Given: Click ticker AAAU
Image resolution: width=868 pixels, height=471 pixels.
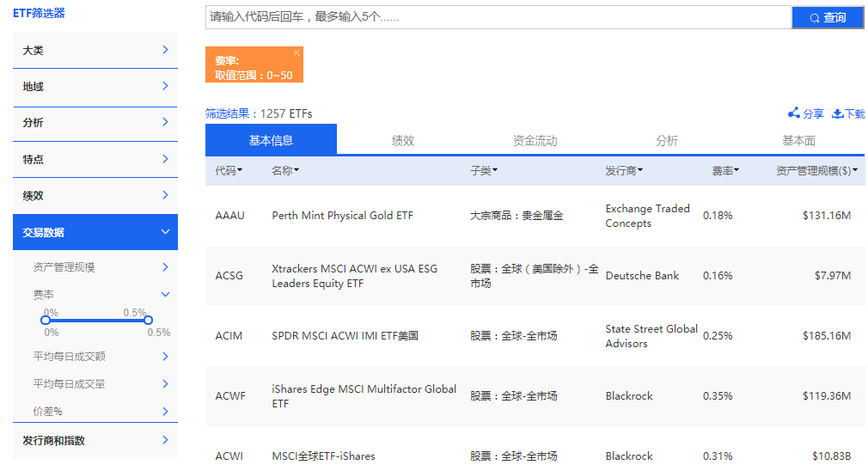Looking at the screenshot, I should pyautogui.click(x=229, y=216).
